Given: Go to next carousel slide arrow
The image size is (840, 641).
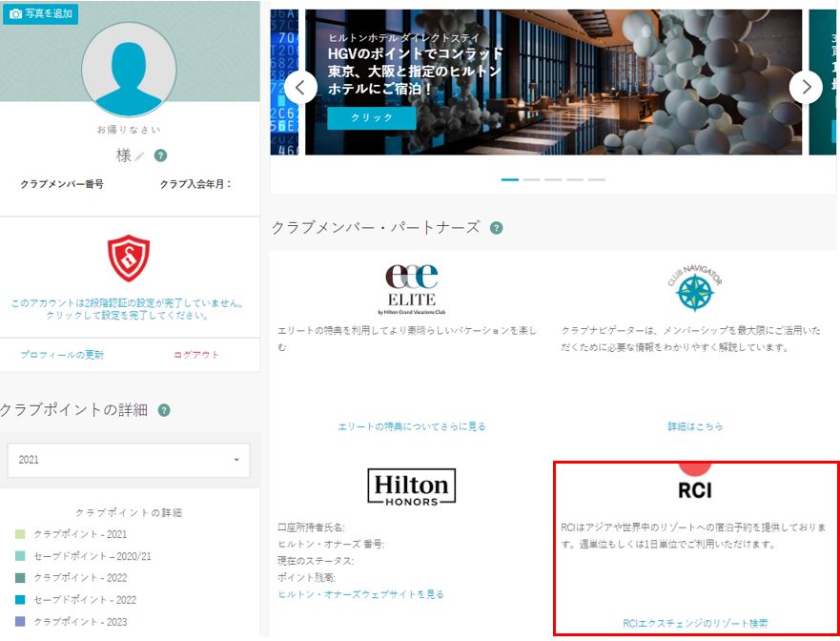Looking at the screenshot, I should tap(806, 87).
